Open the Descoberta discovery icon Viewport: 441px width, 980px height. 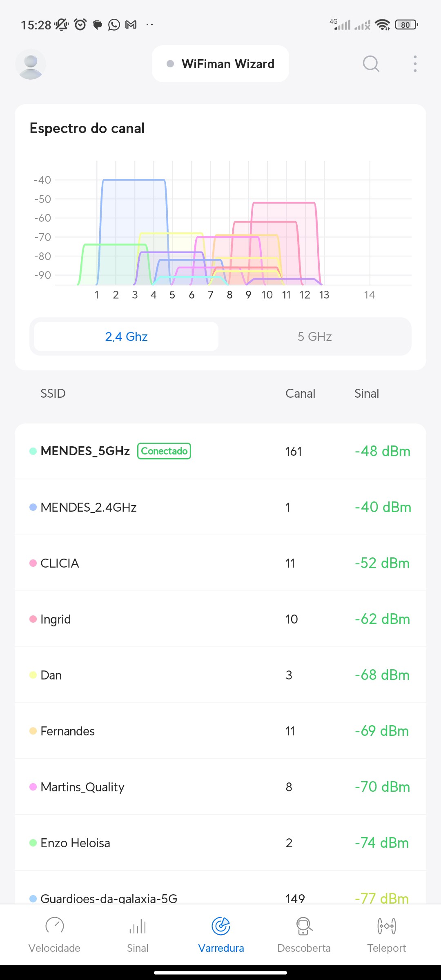[304, 926]
